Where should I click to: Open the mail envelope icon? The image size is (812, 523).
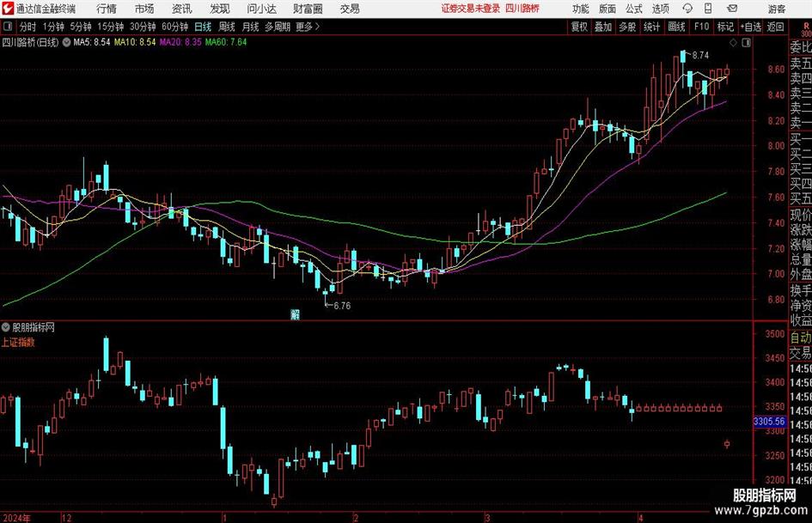coord(732,9)
